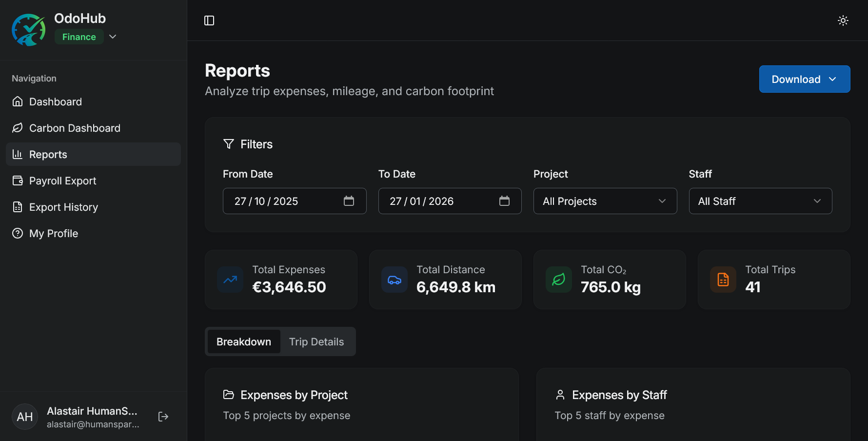868x441 pixels.
Task: Open the From Date calendar picker icon
Action: pos(349,201)
